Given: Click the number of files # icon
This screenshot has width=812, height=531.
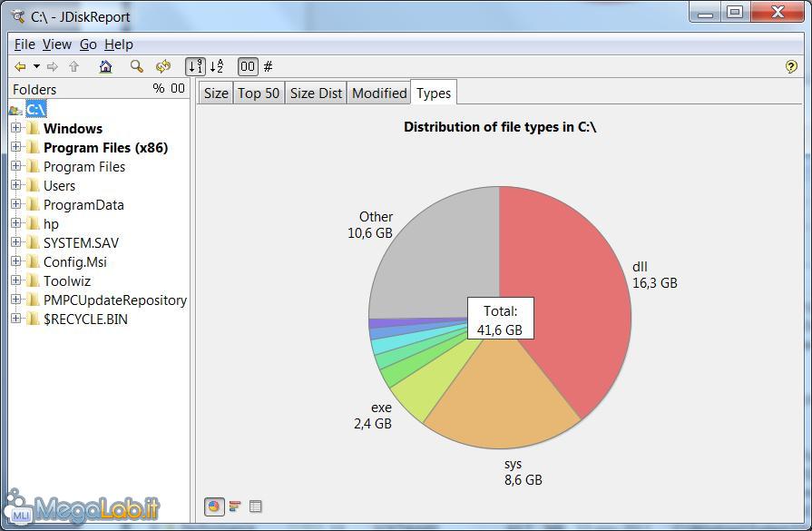Looking at the screenshot, I should click(x=269, y=66).
